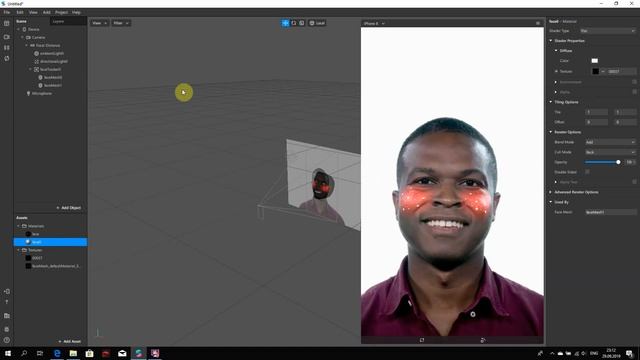Open the Microsoft Store taskbar icon
Image resolution: width=640 pixels, height=360 pixels.
coord(89,353)
